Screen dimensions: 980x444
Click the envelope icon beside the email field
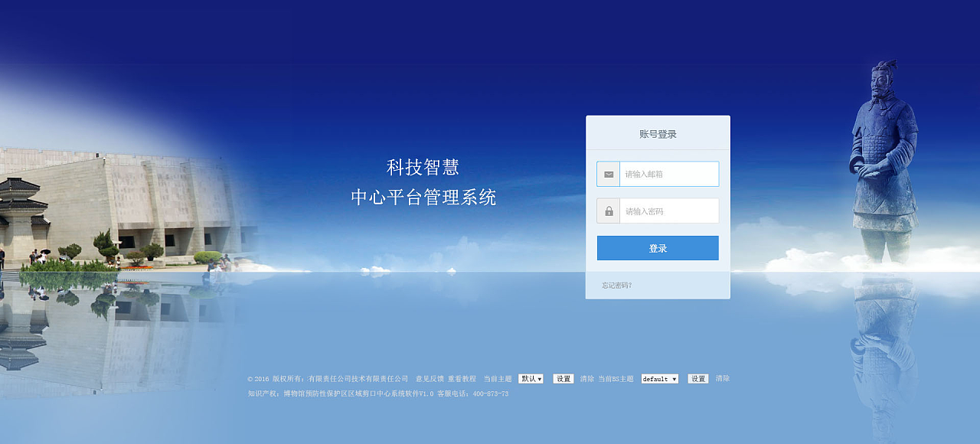pyautogui.click(x=609, y=175)
